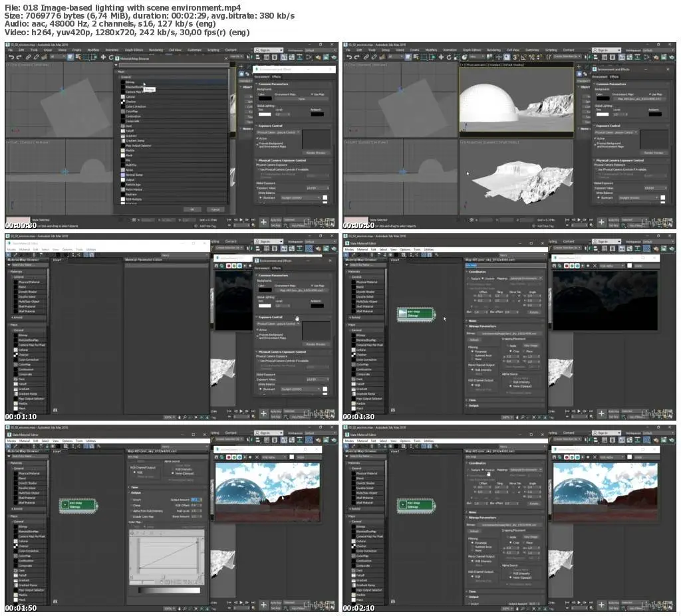681x616 pixels.
Task: Open exposure control type dropdown at 00:00:30
Action: 277,132
